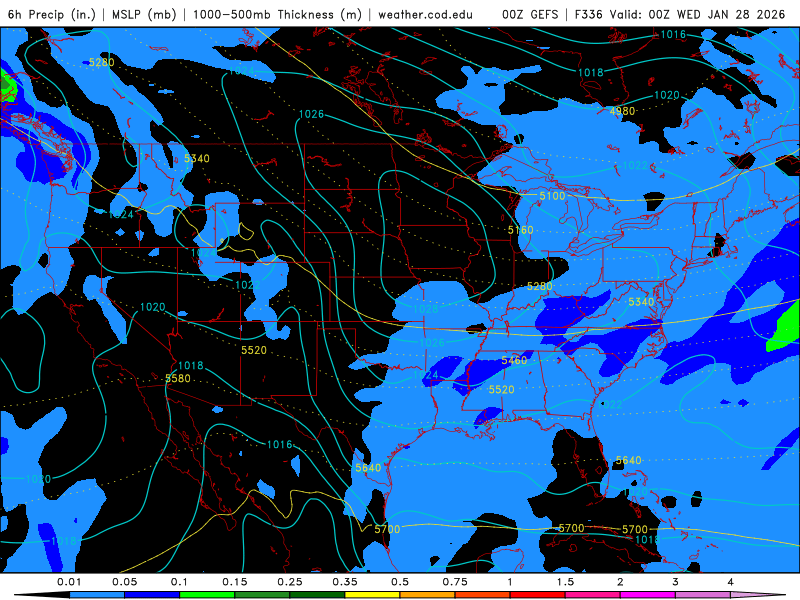Viewport: 800px width, 600px height.
Task: Click the 'F336 Valid: 00Z WED JAN 28 2026' text
Action: [x=680, y=14]
